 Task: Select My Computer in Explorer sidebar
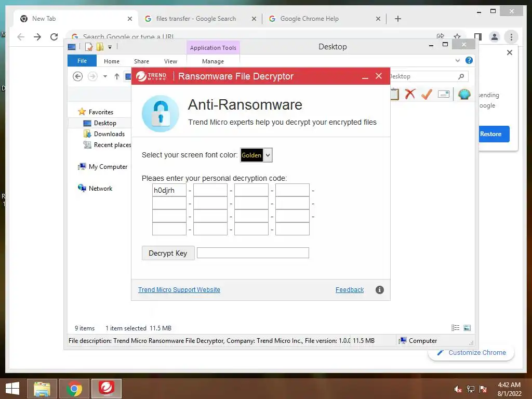103,167
